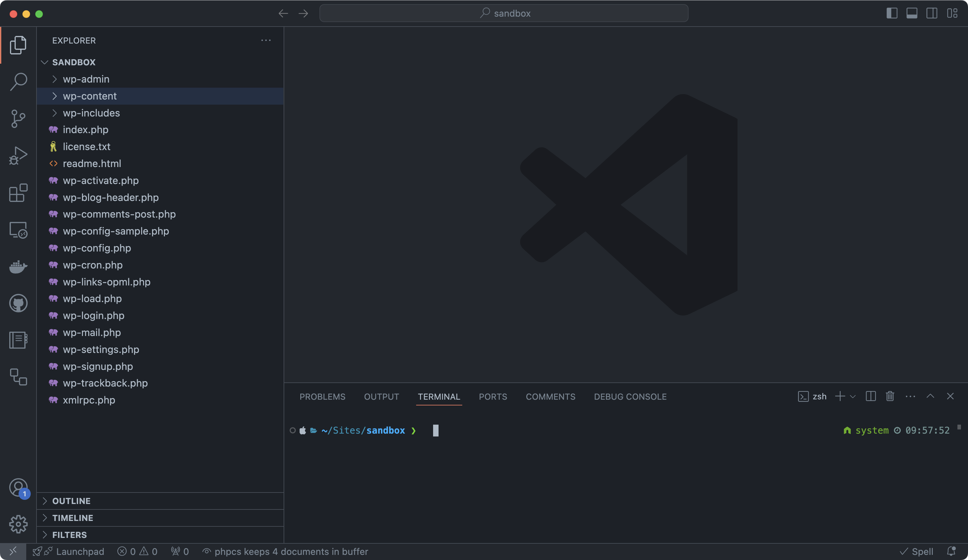Image resolution: width=968 pixels, height=560 pixels.
Task: Kill terminal with trash icon
Action: click(890, 396)
